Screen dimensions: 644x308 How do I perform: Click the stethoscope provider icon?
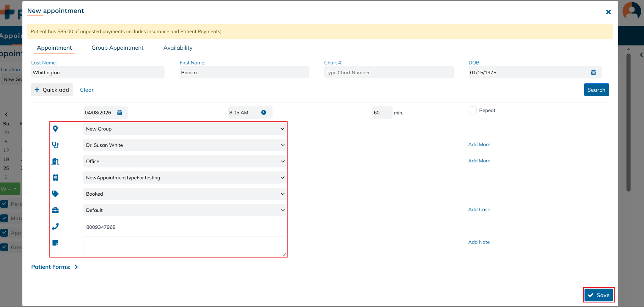(55, 145)
